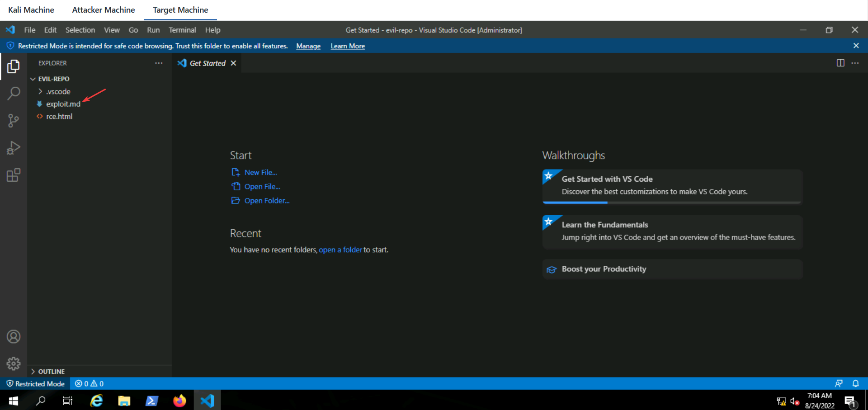The image size is (868, 410).
Task: Open the File menu
Action: click(30, 30)
